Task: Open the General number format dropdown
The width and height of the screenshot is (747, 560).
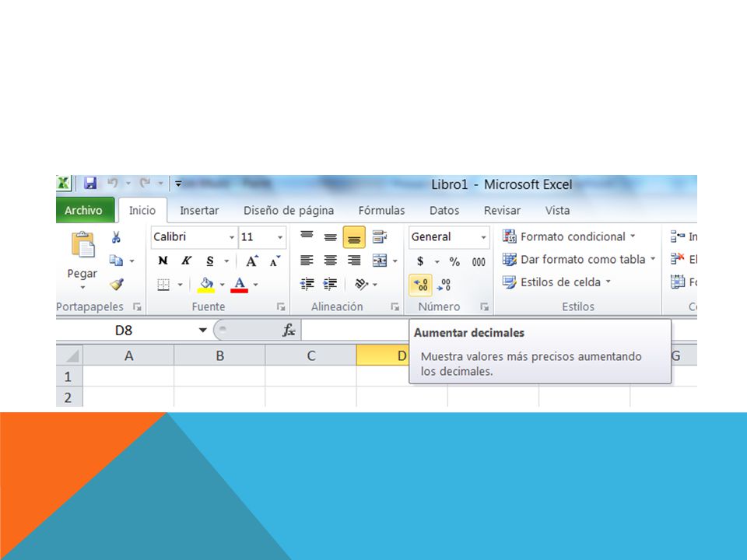Action: (x=483, y=237)
